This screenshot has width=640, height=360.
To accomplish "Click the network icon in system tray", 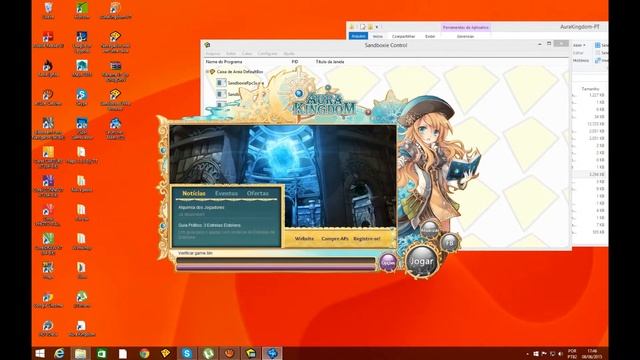I will [x=552, y=354].
